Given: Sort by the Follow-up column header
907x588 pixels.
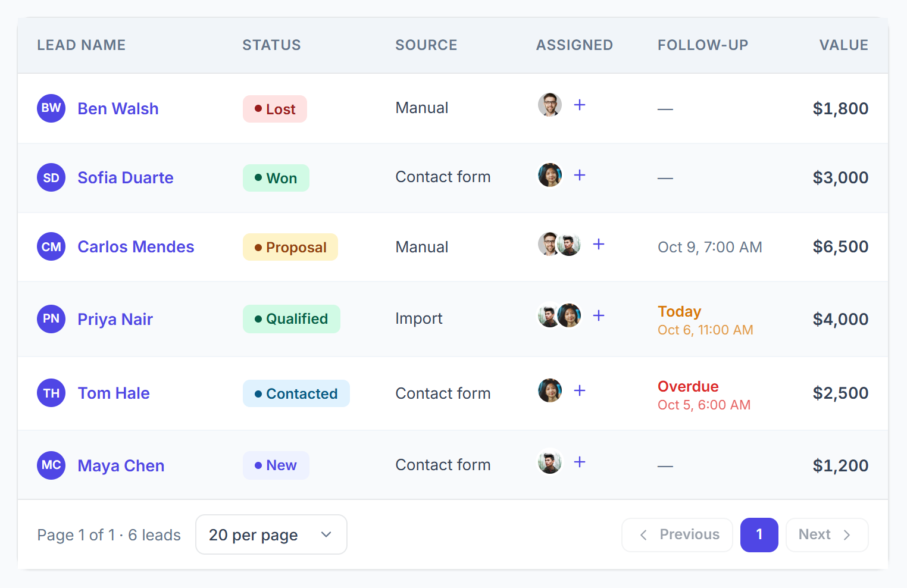Looking at the screenshot, I should [703, 45].
